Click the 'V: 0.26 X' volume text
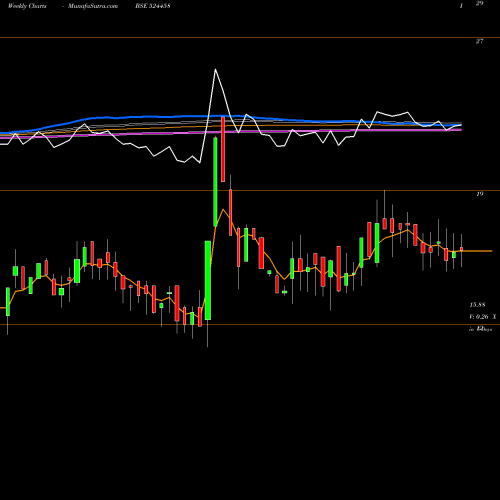 483,317
